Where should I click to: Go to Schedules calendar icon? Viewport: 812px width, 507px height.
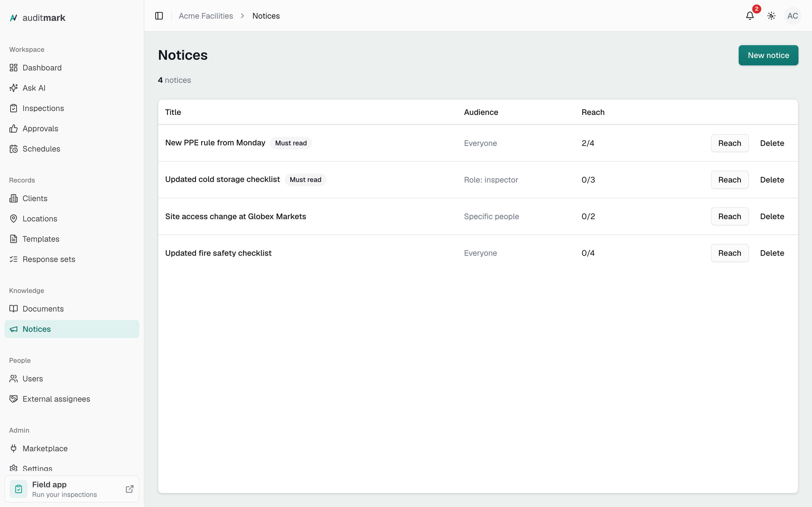tap(14, 149)
